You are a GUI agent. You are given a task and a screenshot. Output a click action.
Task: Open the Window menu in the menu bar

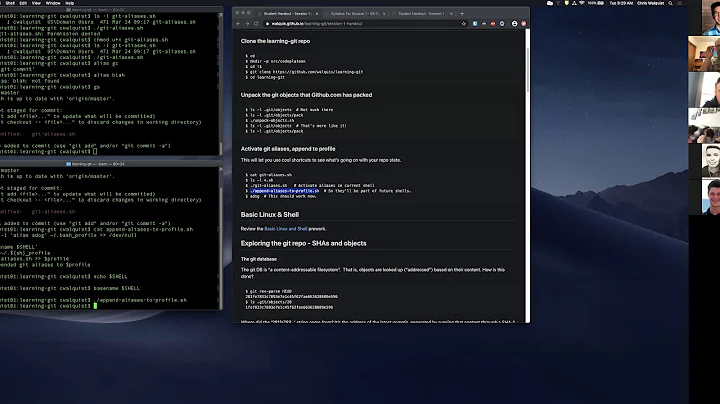pyautogui.click(x=53, y=3)
